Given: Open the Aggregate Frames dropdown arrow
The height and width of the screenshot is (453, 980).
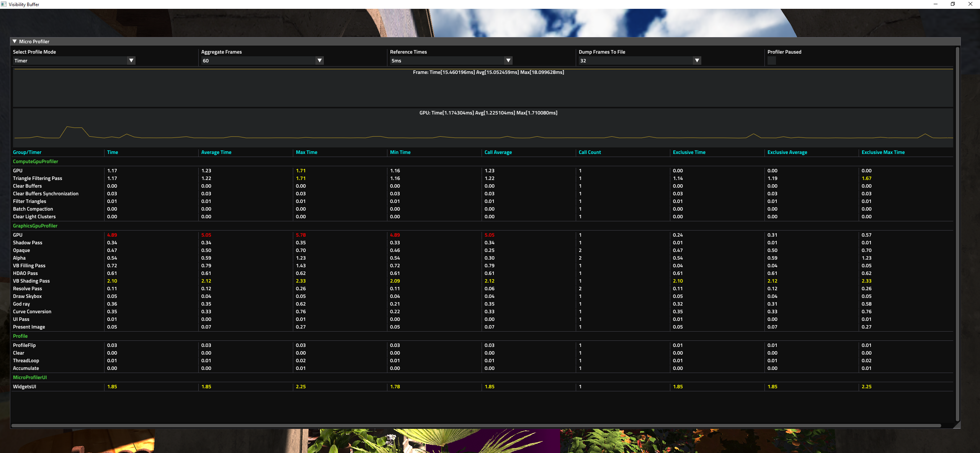Looking at the screenshot, I should pos(320,61).
